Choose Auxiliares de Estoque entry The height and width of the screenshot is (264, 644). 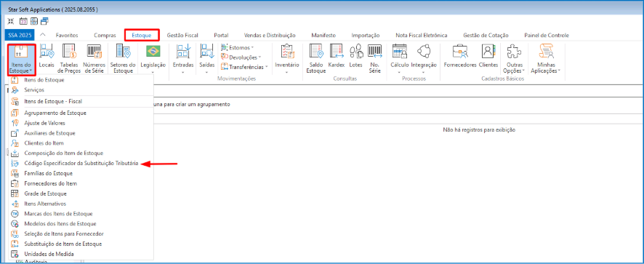[81, 133]
